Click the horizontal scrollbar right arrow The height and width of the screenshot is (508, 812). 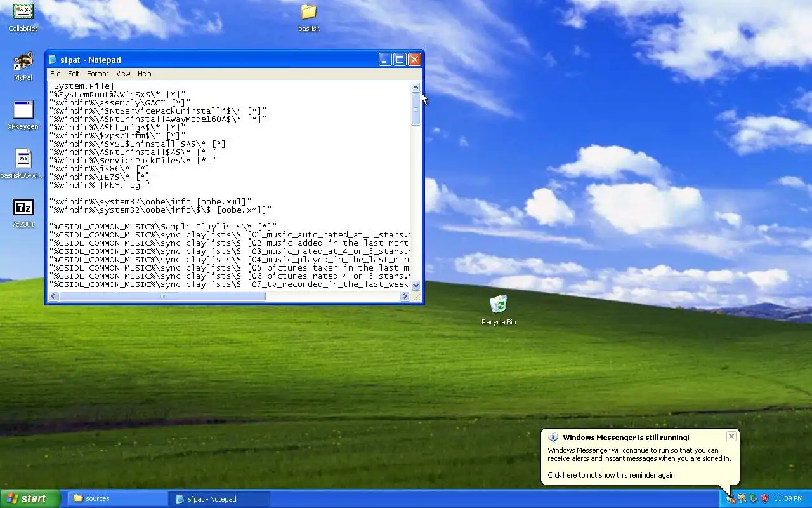[405, 297]
